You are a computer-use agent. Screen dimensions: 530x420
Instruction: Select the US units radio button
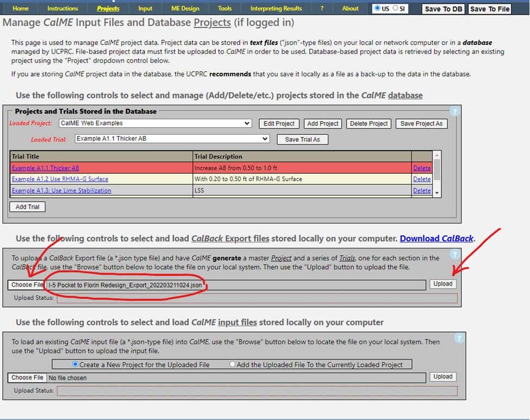point(377,9)
